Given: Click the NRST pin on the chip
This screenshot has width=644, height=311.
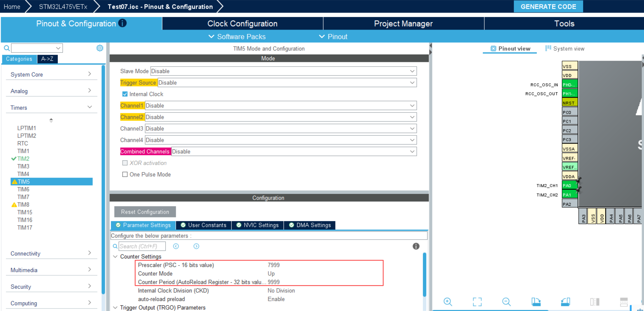Looking at the screenshot, I should pos(570,103).
